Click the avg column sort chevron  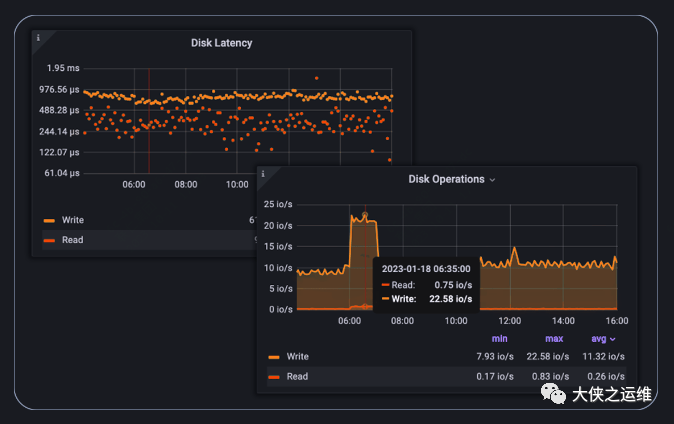point(613,339)
